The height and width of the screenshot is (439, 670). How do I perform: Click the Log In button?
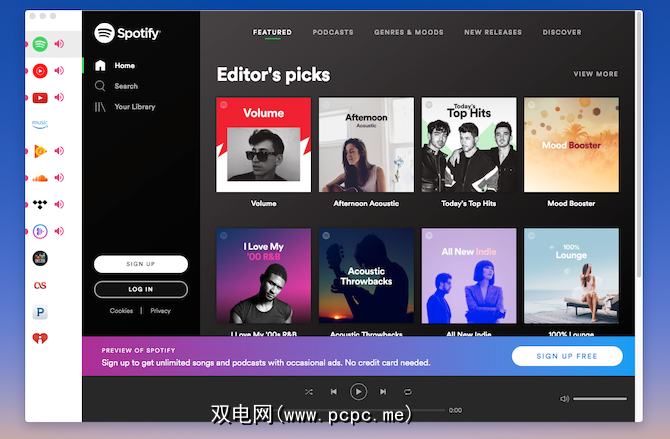(141, 289)
